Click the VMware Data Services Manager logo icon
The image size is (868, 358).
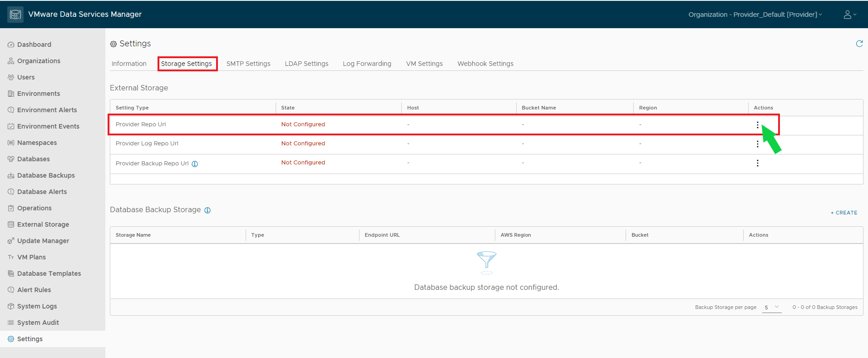coord(15,15)
